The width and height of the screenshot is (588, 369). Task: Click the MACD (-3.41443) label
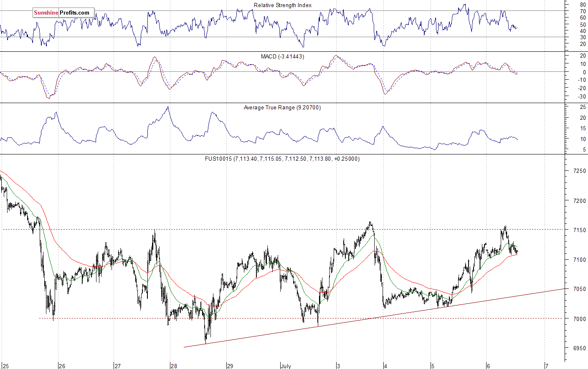click(x=282, y=56)
